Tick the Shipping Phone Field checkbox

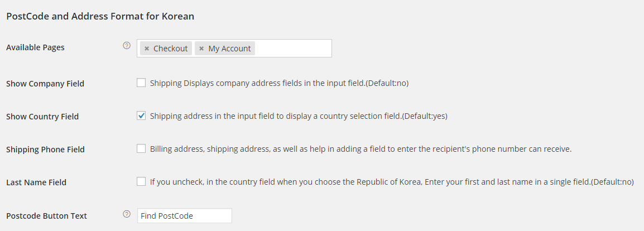[141, 148]
